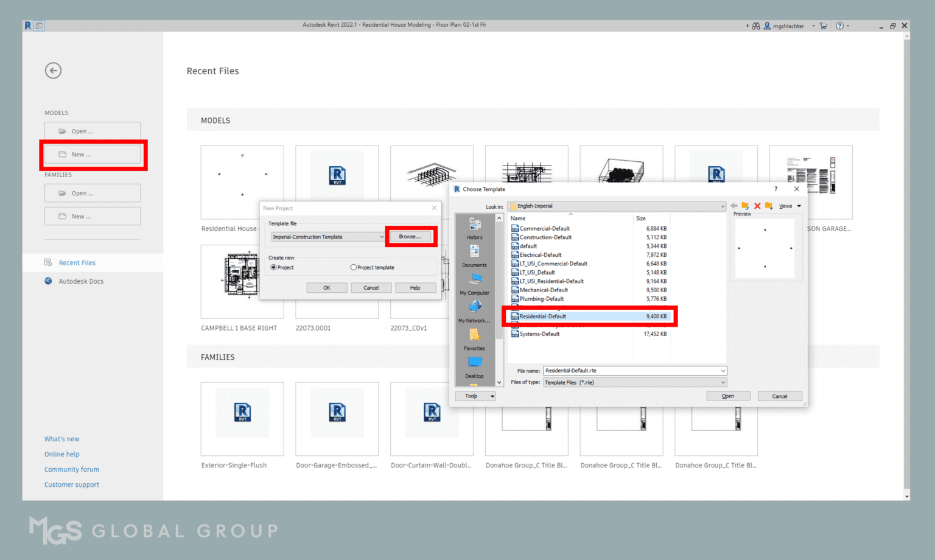Open search using the binoculars icon
The height and width of the screenshot is (560, 935).
click(756, 26)
